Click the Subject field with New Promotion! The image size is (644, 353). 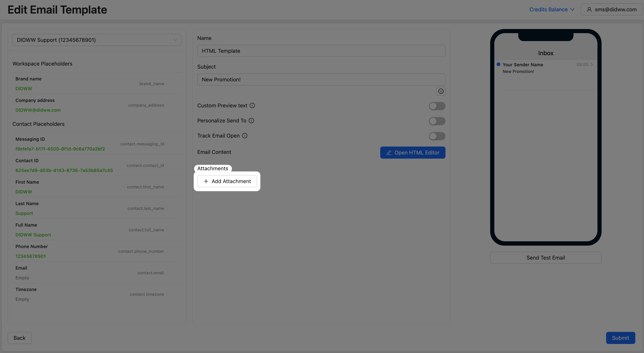321,79
